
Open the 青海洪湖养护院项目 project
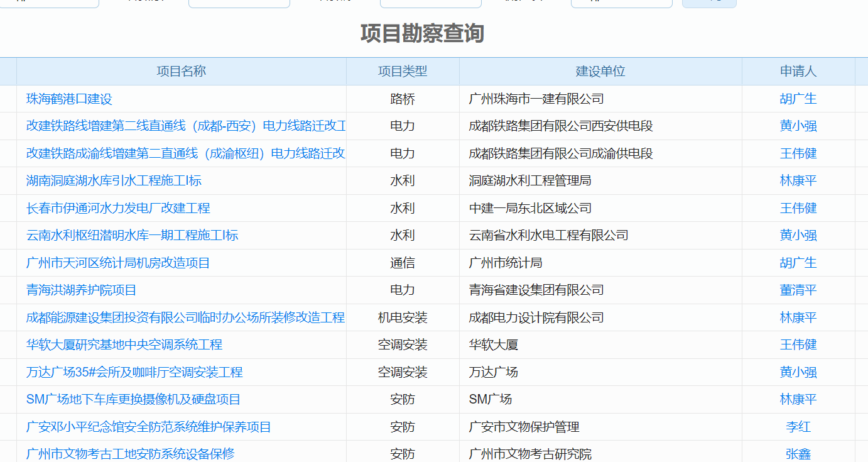coord(81,290)
